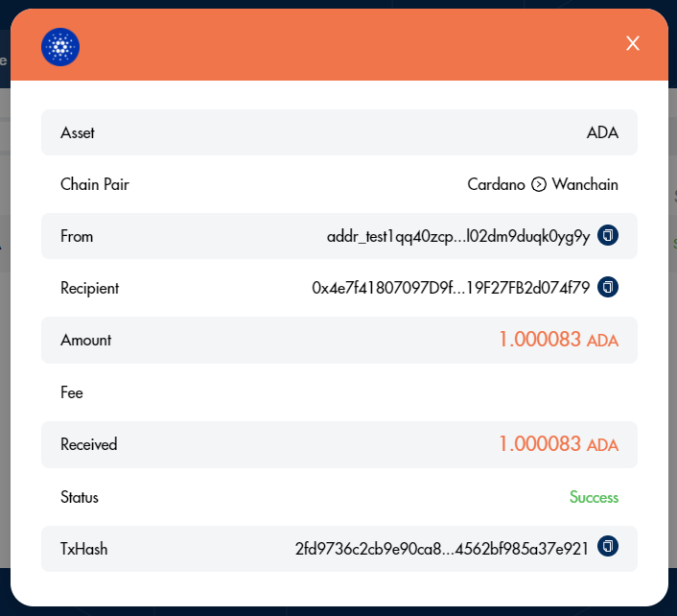Copy the Recipient address

click(x=608, y=287)
